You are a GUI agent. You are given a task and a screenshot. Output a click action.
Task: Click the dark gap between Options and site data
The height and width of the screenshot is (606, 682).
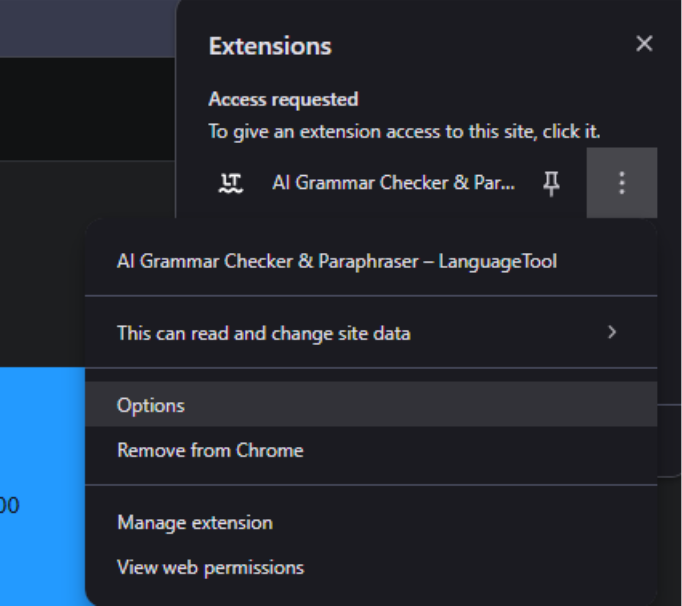[371, 375]
